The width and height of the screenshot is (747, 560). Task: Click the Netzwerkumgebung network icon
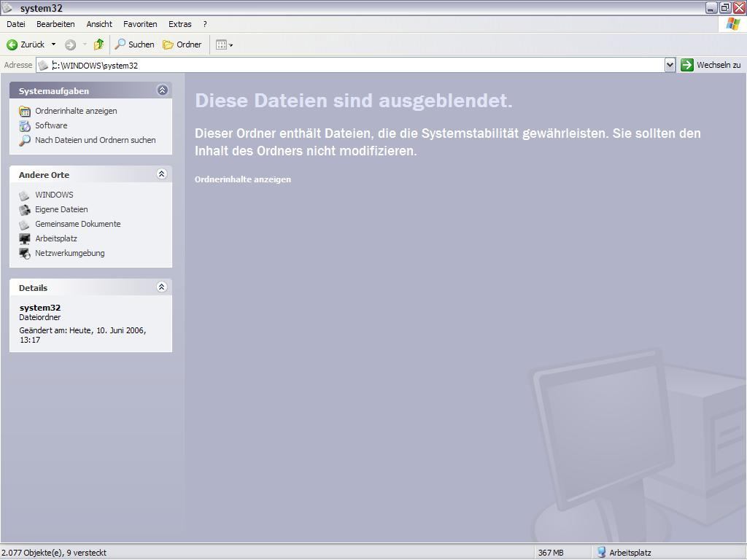click(x=25, y=254)
